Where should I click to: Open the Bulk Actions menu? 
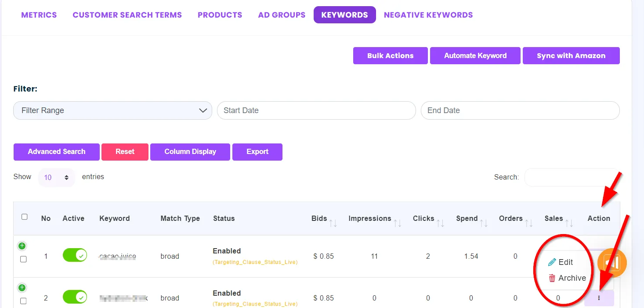point(390,56)
